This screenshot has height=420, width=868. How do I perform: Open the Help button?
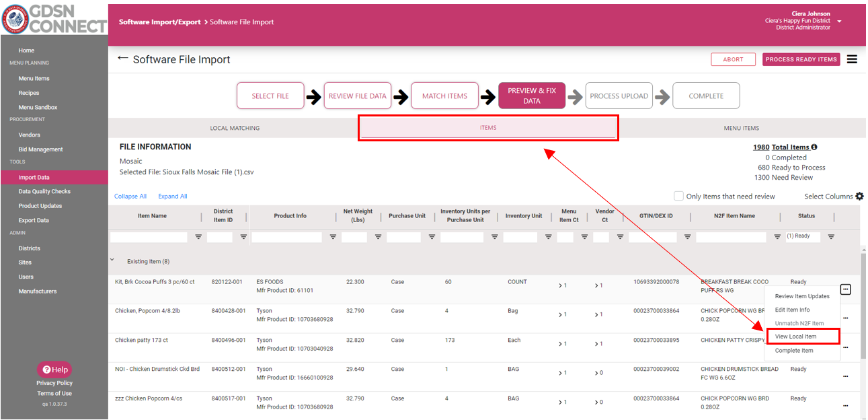[x=54, y=370]
